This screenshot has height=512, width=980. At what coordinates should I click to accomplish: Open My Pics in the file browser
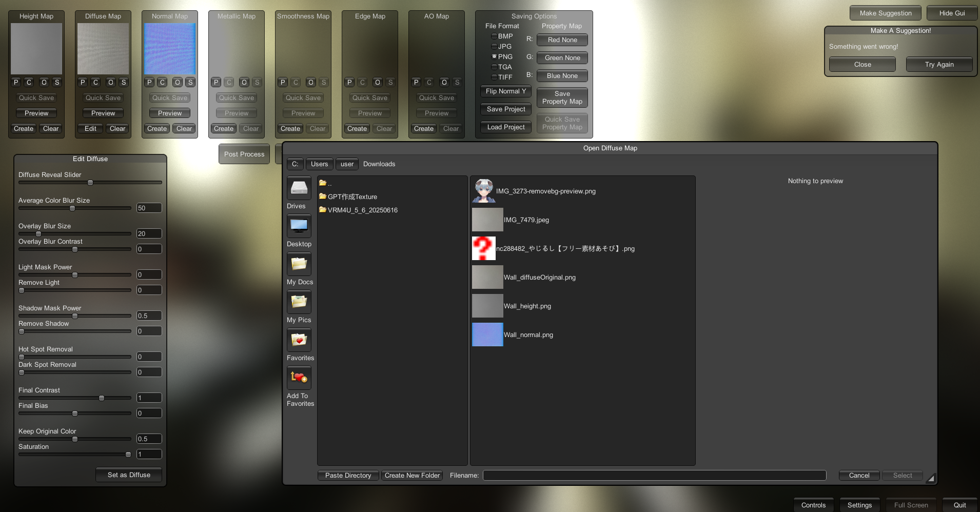coord(299,302)
